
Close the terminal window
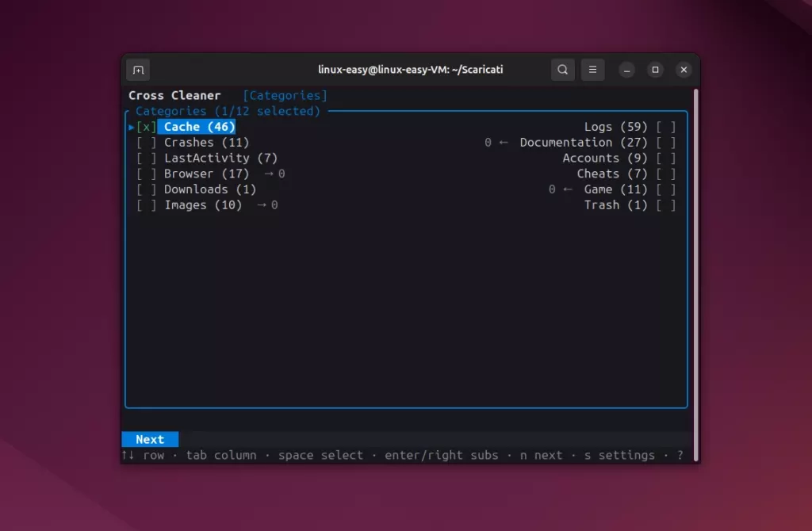tap(684, 70)
